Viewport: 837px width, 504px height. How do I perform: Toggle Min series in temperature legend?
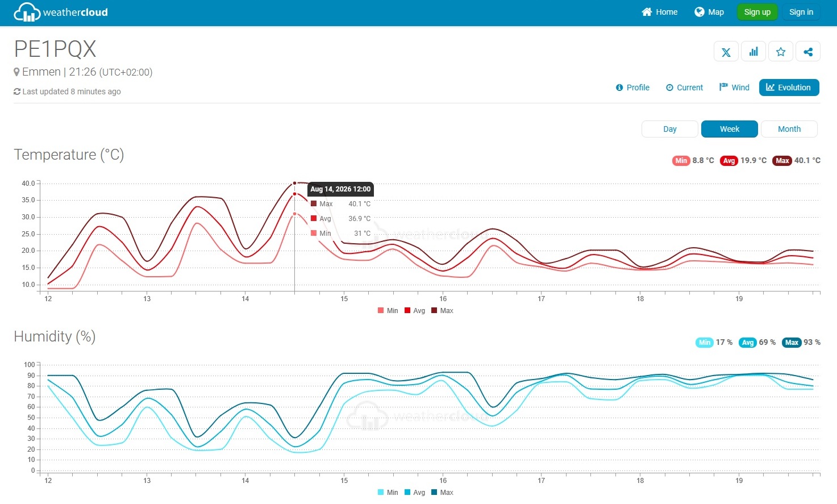coord(388,311)
